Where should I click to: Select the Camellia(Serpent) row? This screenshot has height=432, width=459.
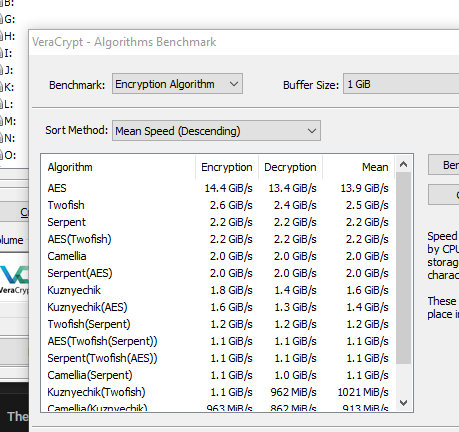218,375
